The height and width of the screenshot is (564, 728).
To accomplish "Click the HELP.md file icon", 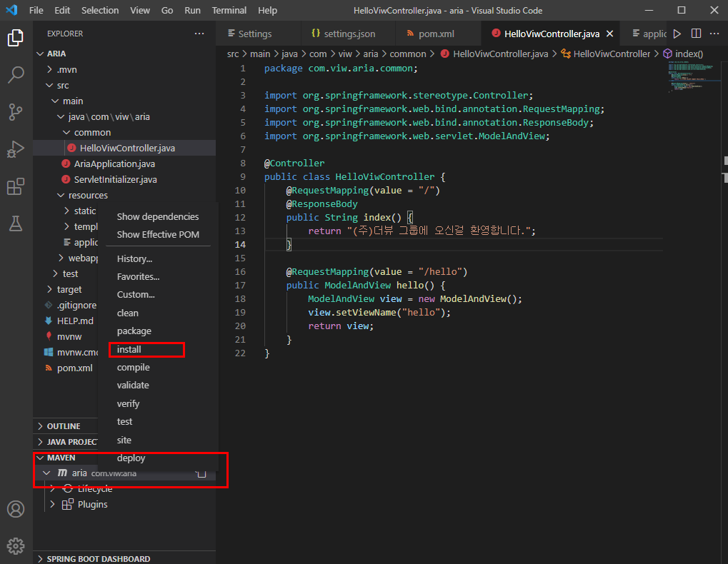I will point(49,321).
